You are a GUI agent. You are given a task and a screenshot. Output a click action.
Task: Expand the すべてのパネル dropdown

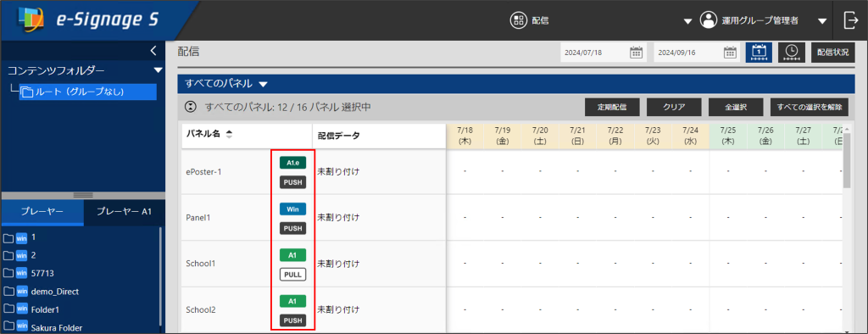(x=263, y=85)
